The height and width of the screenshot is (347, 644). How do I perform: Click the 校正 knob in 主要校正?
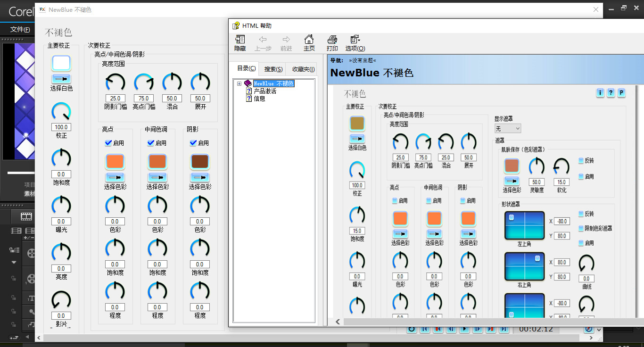coord(61,111)
